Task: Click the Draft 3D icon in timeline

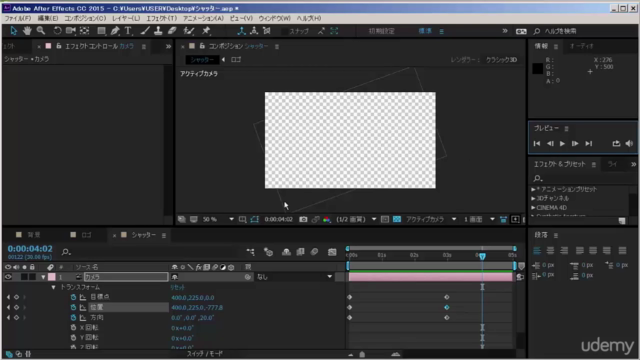Action: click(x=268, y=252)
